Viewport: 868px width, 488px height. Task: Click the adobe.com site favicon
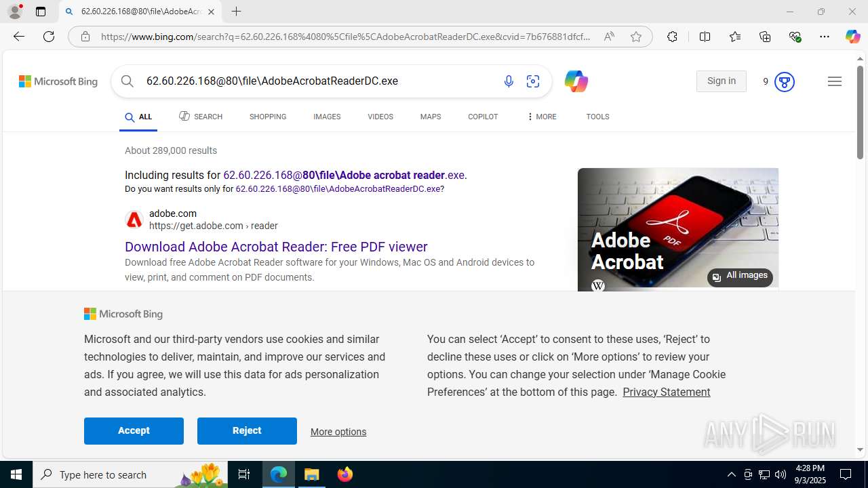pyautogui.click(x=134, y=220)
